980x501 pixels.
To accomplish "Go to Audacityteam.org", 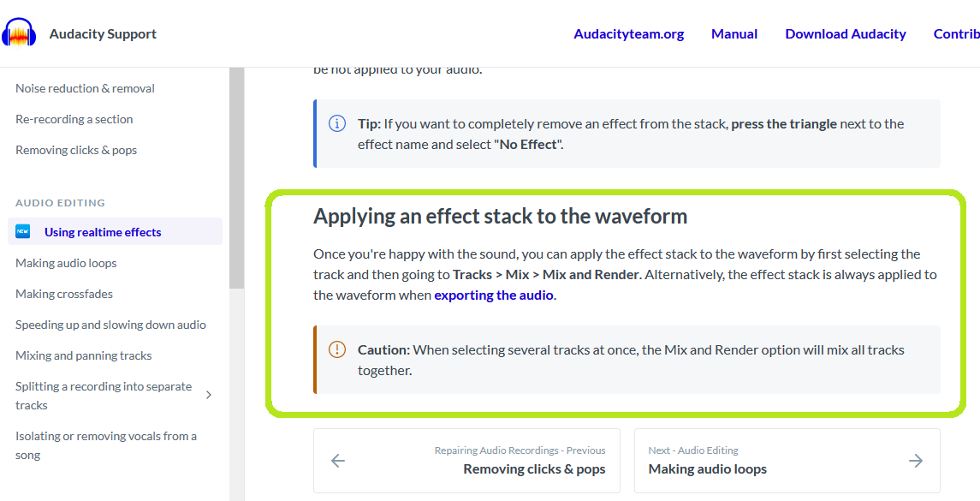I will [628, 33].
